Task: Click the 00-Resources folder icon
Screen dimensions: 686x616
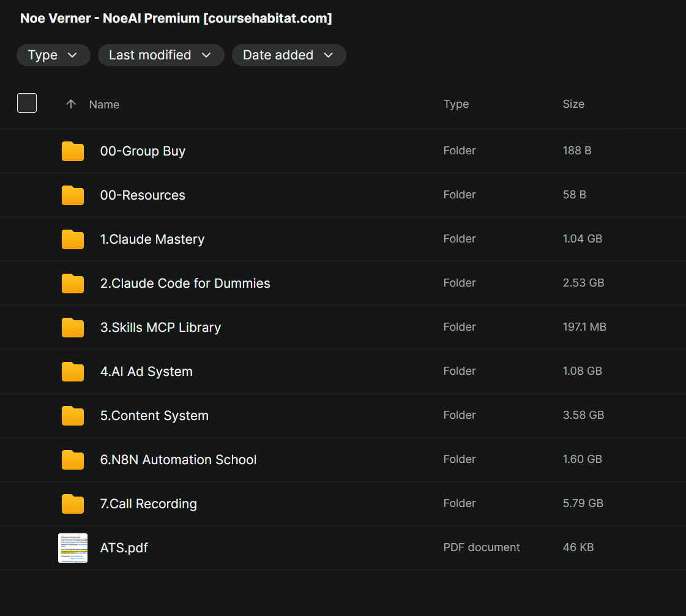Action: (73, 195)
